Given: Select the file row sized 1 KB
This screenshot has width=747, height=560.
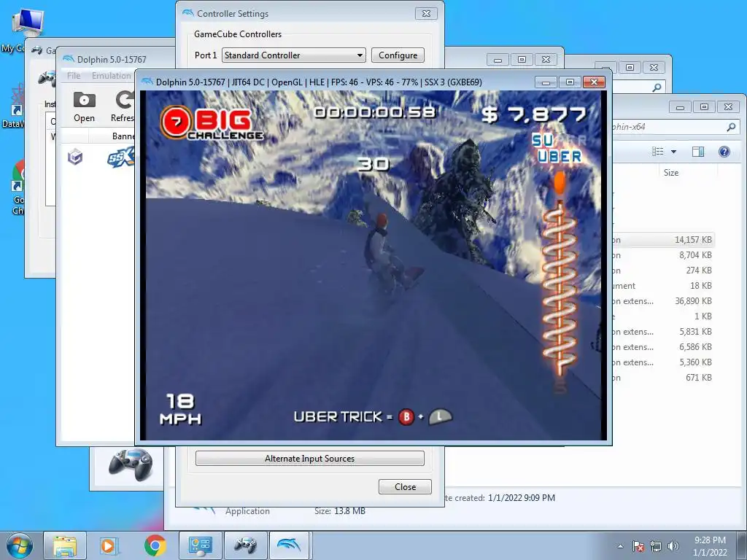Looking at the screenshot, I should point(663,316).
